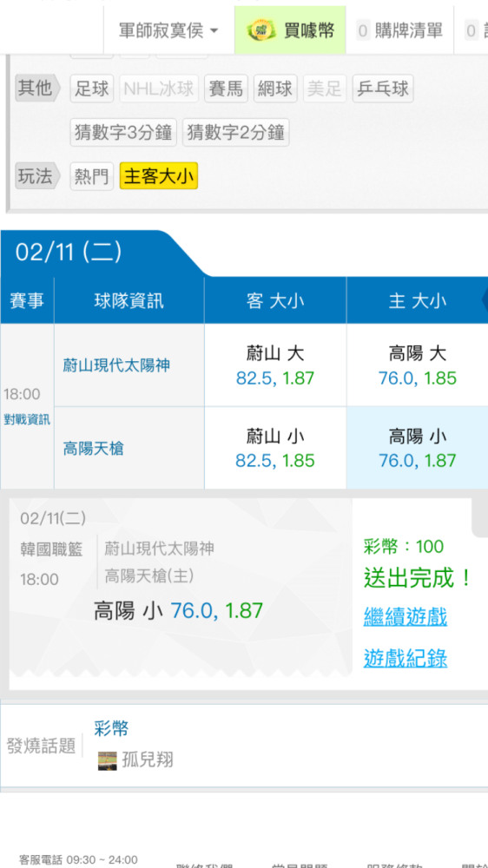488x868 pixels.
Task: Open the 遊戲紀錄 link
Action: 406,658
